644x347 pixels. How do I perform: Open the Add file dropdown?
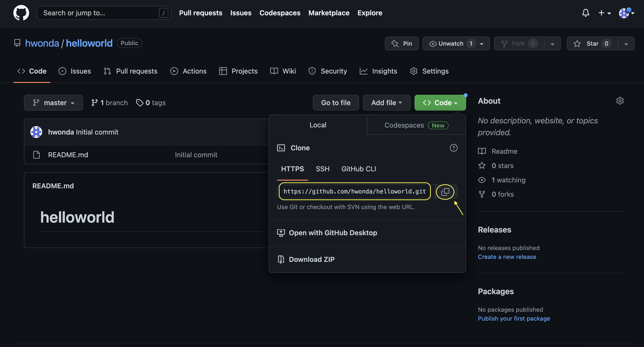click(386, 103)
